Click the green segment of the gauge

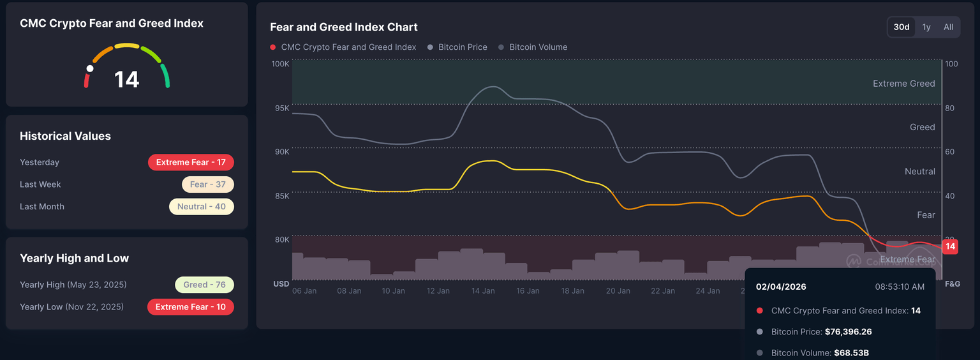tap(165, 75)
